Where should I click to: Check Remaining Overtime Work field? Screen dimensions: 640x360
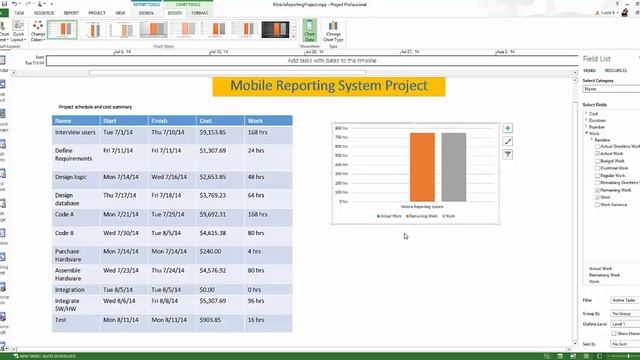click(597, 183)
